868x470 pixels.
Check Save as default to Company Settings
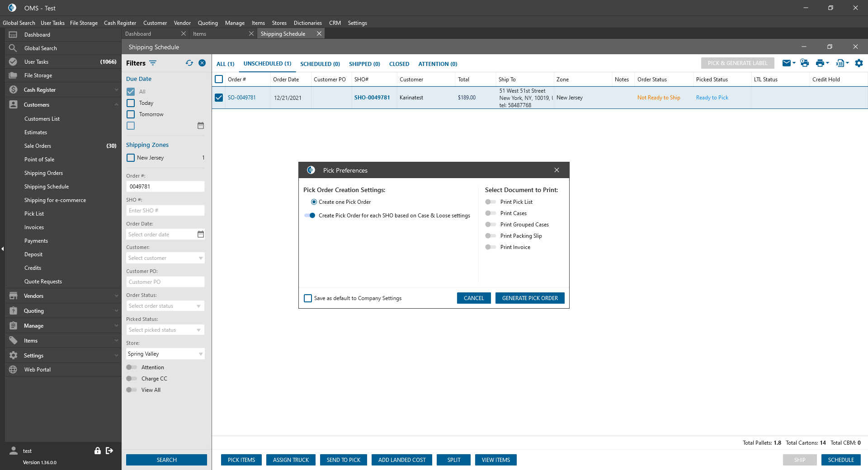[308, 298]
